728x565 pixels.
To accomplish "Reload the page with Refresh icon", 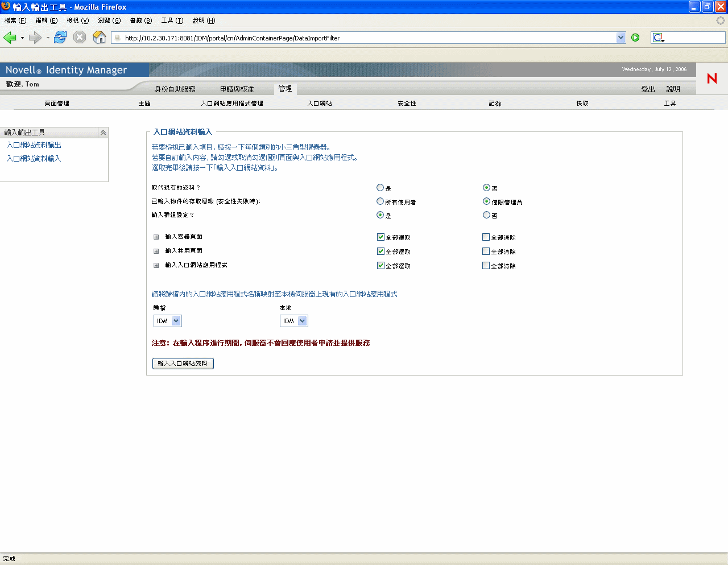I will 60,38.
